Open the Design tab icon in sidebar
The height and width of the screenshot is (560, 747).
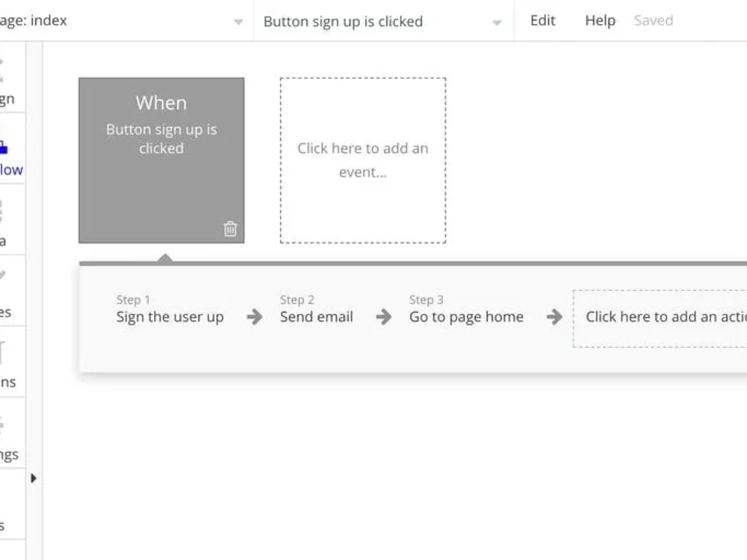click(x=4, y=82)
